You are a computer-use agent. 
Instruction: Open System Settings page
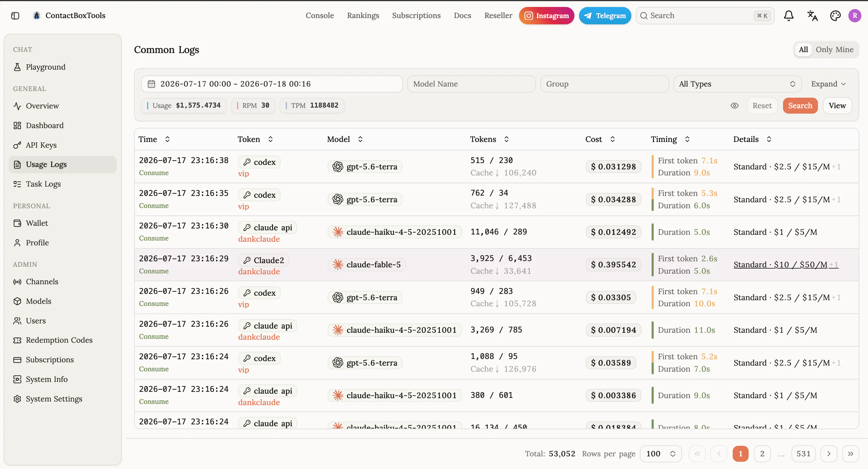click(x=63, y=398)
